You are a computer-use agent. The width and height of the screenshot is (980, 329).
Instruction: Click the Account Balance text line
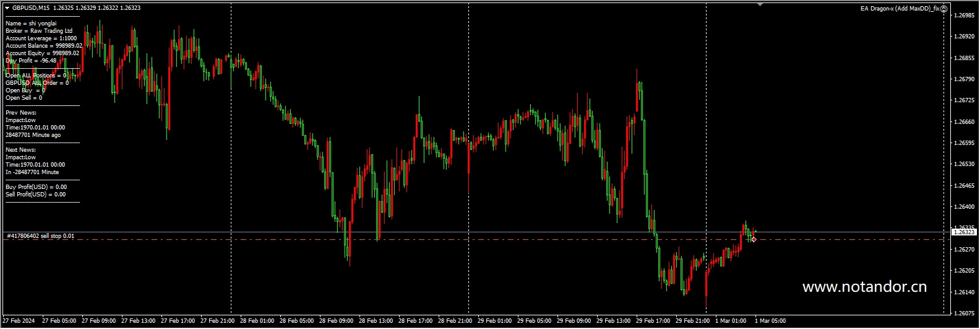point(44,46)
